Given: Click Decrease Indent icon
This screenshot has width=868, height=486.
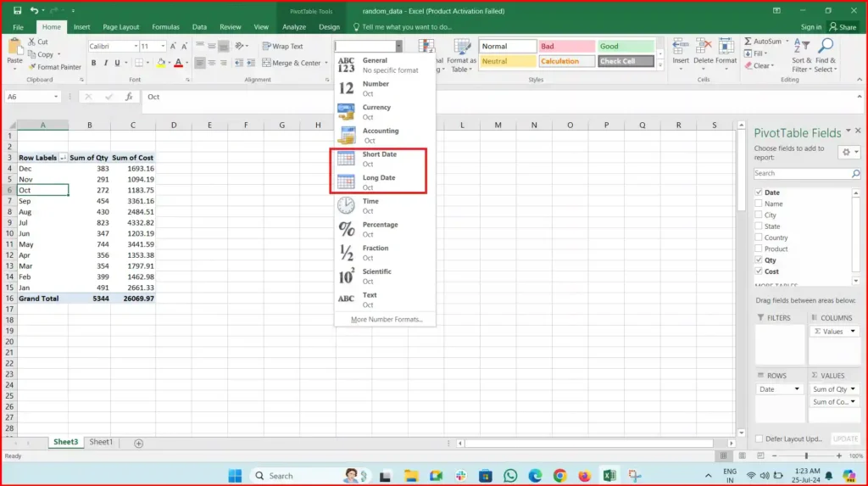Looking at the screenshot, I should (238, 63).
